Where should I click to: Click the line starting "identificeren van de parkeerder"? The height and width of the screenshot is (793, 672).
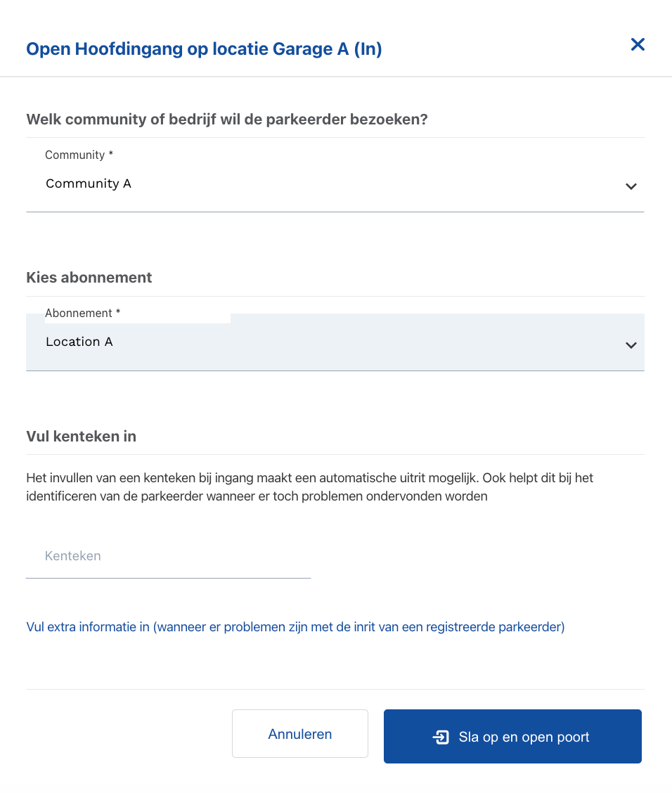[x=257, y=496]
